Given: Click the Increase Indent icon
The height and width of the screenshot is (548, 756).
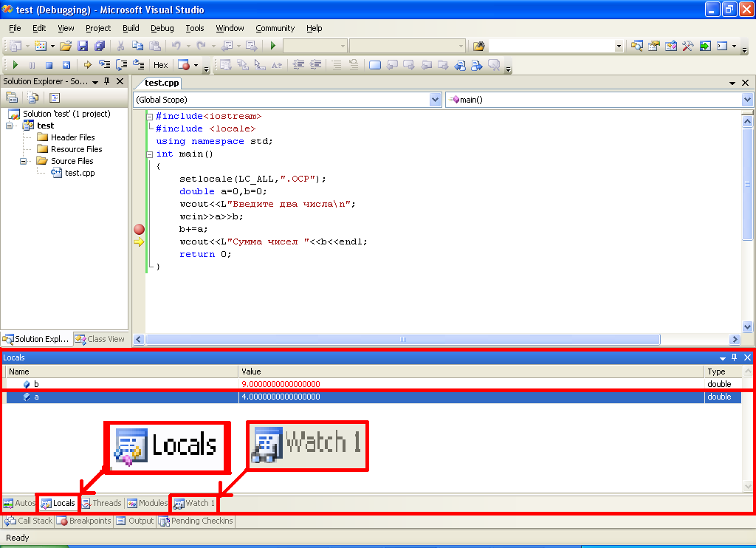Looking at the screenshot, I should [315, 65].
